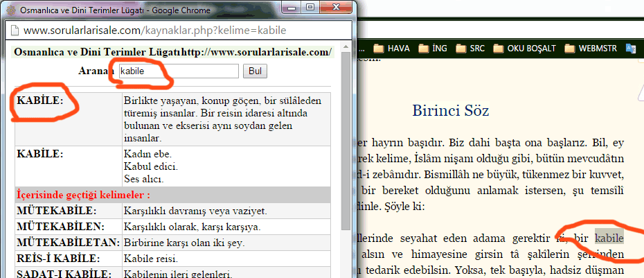The image size is (644, 278).
Task: Click the icon right of the WEBMSTR bookmark
Action: 630,48
